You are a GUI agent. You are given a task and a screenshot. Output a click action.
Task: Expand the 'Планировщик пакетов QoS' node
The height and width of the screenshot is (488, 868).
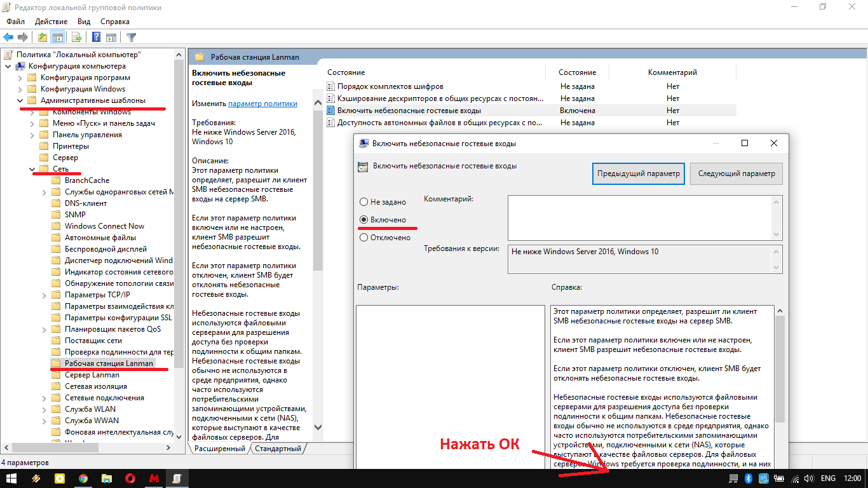pyautogui.click(x=44, y=329)
